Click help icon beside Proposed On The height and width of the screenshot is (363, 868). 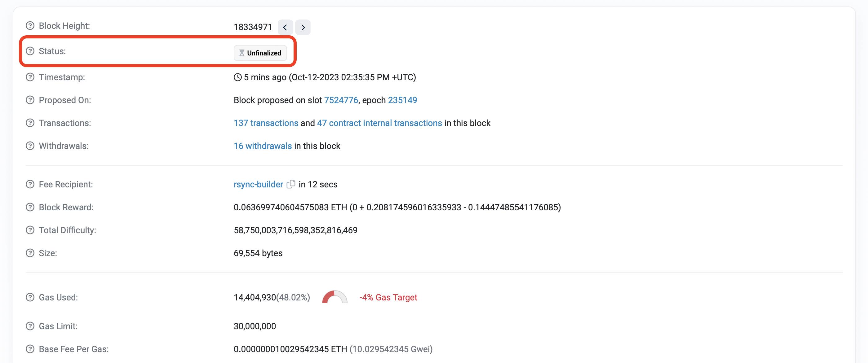(x=30, y=100)
